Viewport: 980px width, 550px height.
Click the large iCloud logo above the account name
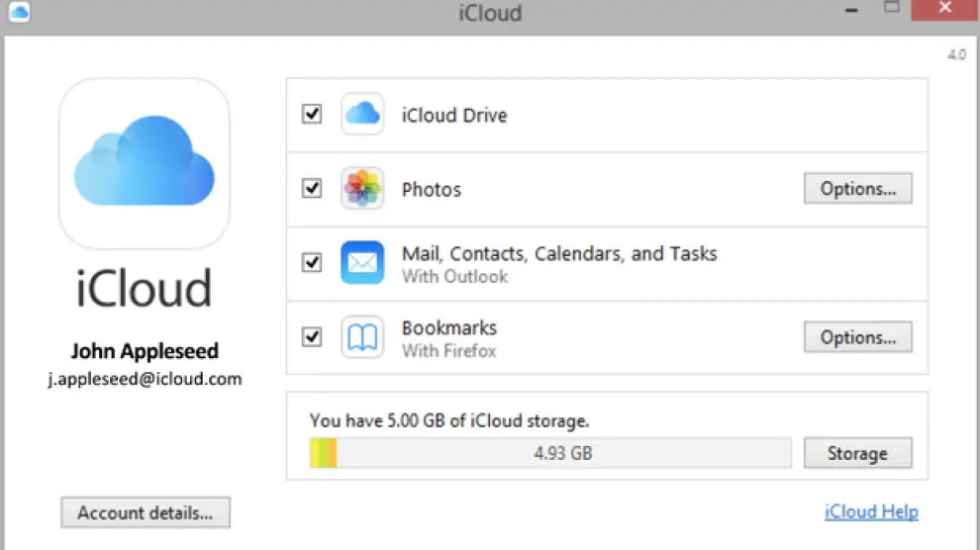[145, 164]
